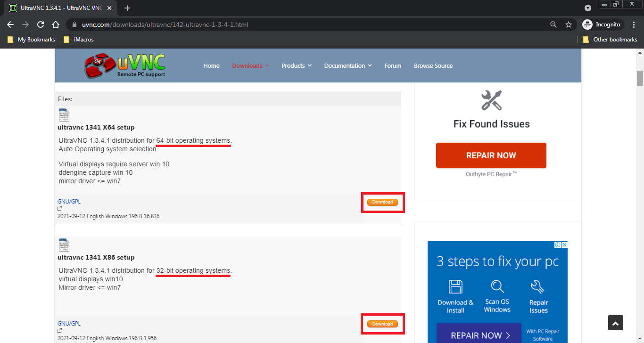Click the Scan OS Windows magnifier icon
The image size is (644, 343).
(x=497, y=286)
